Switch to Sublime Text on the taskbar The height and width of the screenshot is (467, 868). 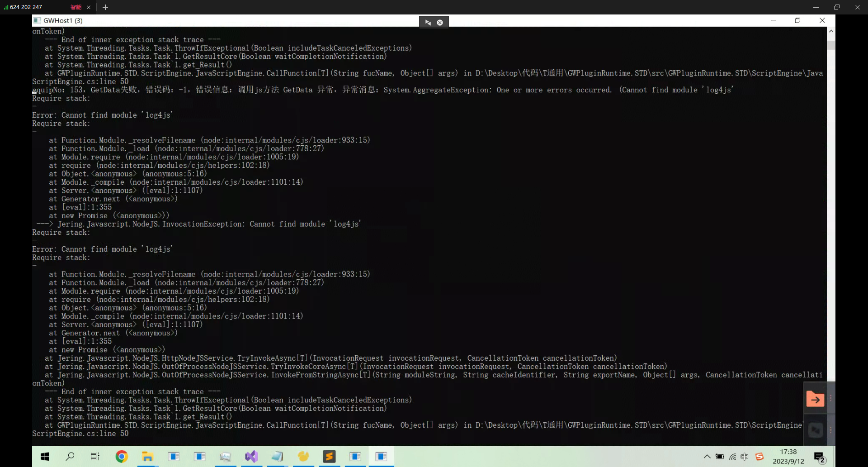[329, 457]
